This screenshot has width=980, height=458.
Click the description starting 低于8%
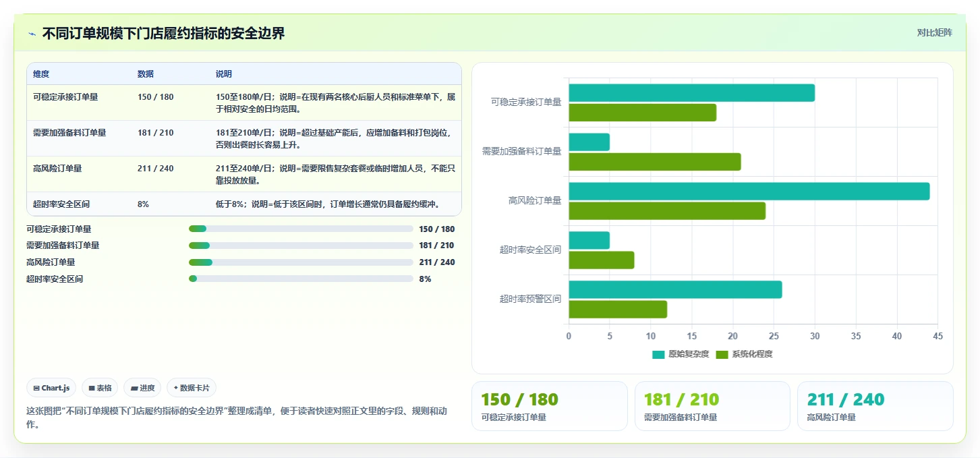(328, 204)
